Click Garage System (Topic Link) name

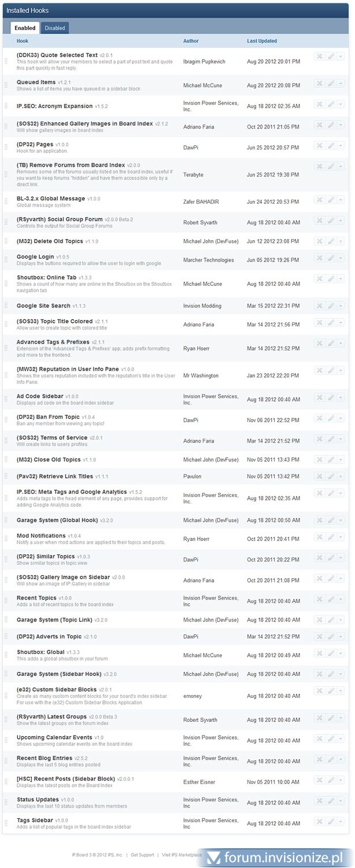tap(54, 620)
